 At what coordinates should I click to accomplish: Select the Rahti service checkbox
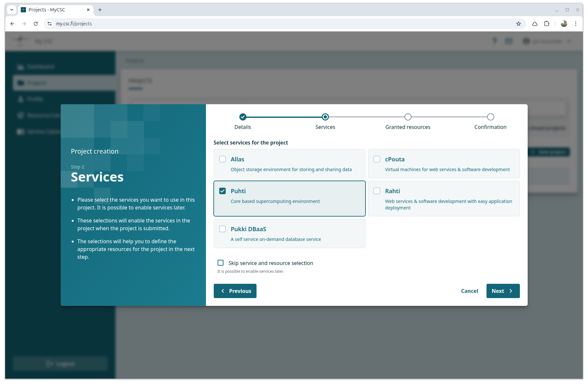[377, 191]
